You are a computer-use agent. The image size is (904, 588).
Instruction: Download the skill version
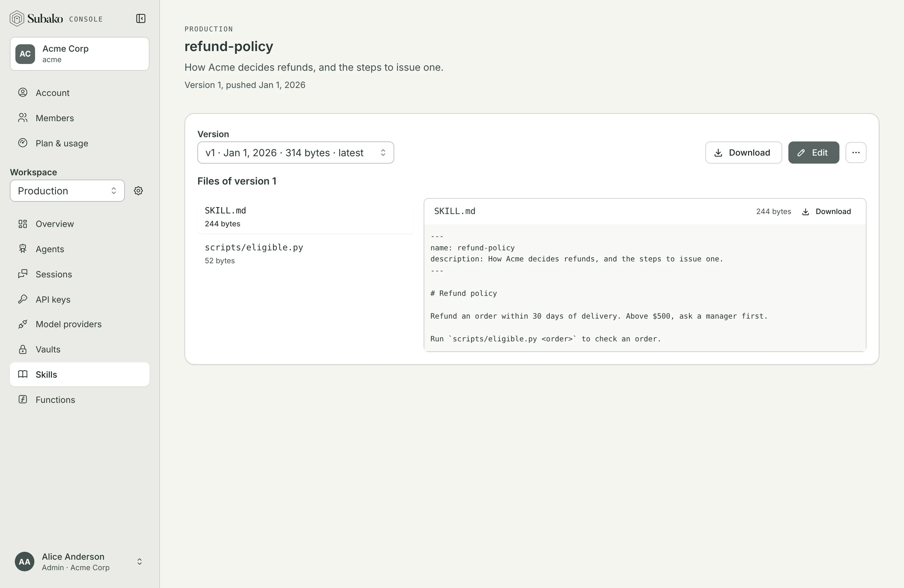pos(743,153)
